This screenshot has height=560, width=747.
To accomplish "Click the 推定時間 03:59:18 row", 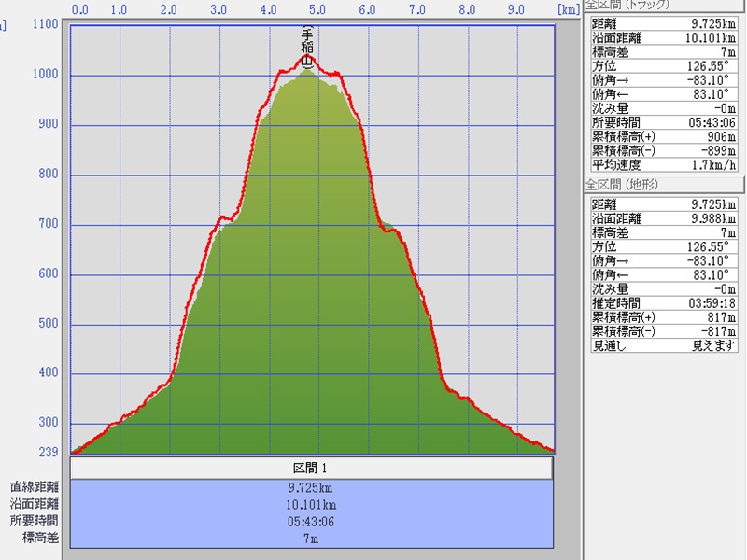I will pyautogui.click(x=664, y=303).
